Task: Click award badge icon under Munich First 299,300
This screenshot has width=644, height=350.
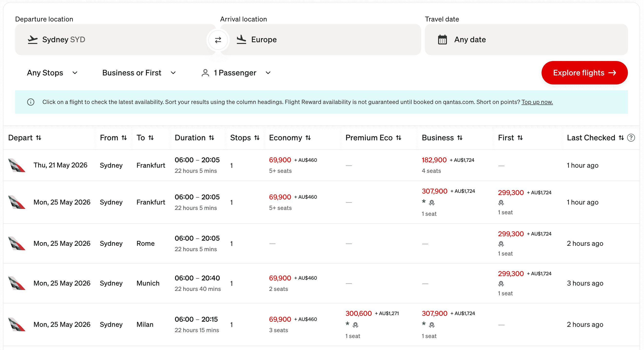Action: point(501,284)
